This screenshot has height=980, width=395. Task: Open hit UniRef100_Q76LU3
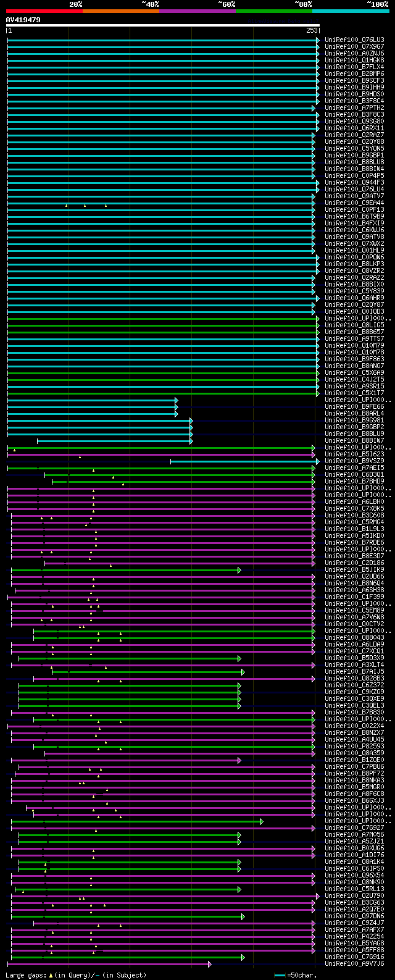click(x=354, y=40)
